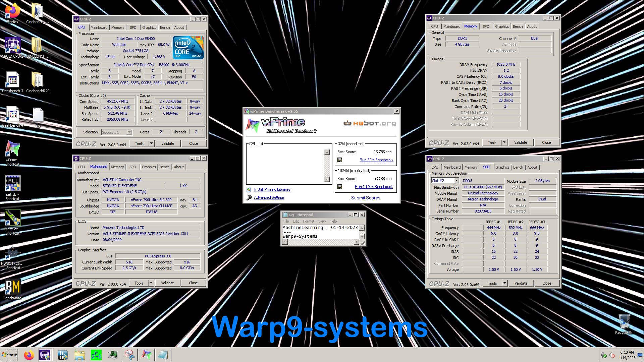This screenshot has height=362, width=644.
Task: Click Close button in CPU-Z Memory window
Action: point(546,142)
